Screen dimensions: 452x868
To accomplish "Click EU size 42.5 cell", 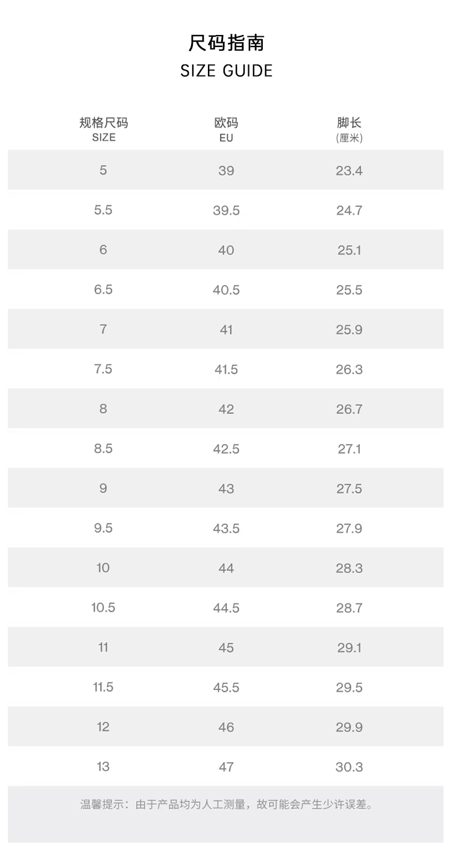I will pos(226,449).
